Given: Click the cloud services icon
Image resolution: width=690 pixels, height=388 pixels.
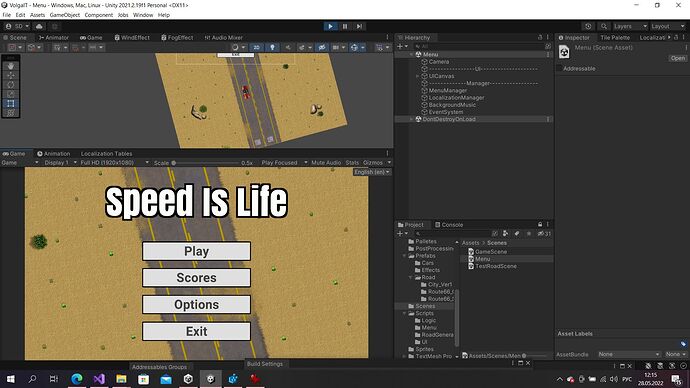Looking at the screenshot, I should coord(39,26).
